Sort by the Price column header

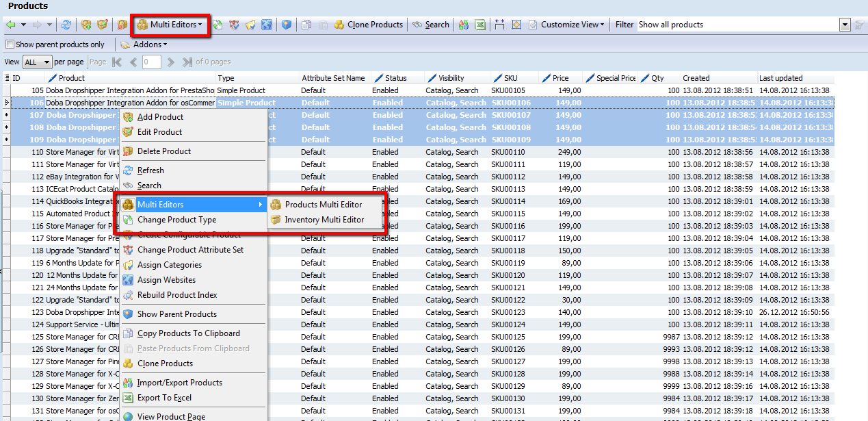pos(560,78)
